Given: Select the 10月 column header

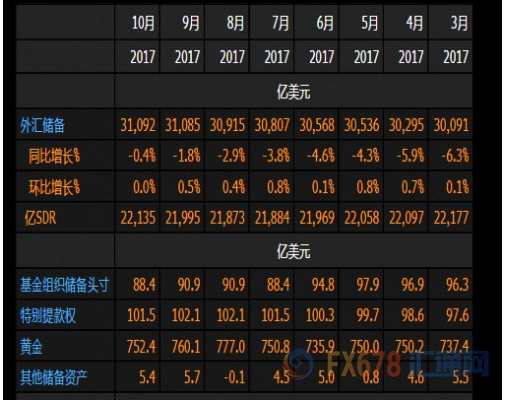Looking at the screenshot, I should click(143, 23).
